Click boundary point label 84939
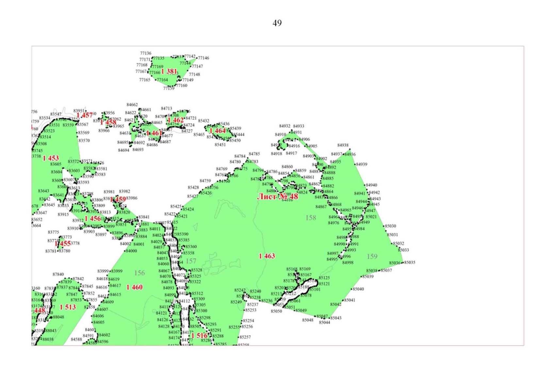Screen dimensions: 555x392 tap(361, 164)
